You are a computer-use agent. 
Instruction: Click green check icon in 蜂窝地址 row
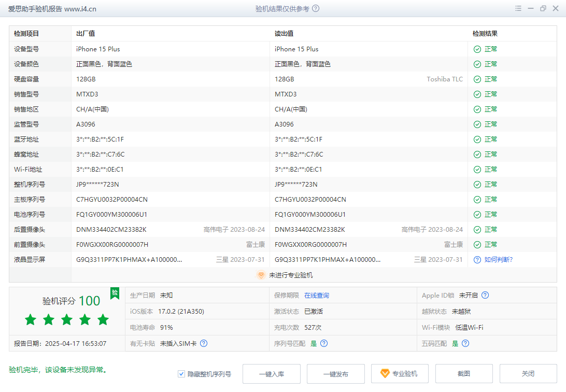click(x=477, y=155)
